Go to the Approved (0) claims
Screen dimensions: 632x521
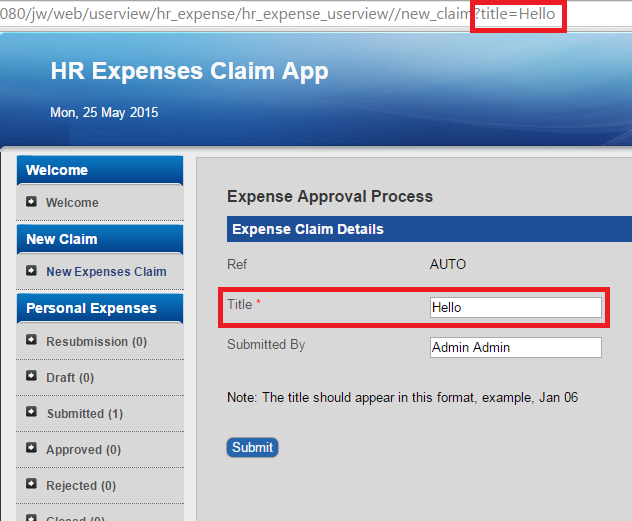(x=83, y=450)
